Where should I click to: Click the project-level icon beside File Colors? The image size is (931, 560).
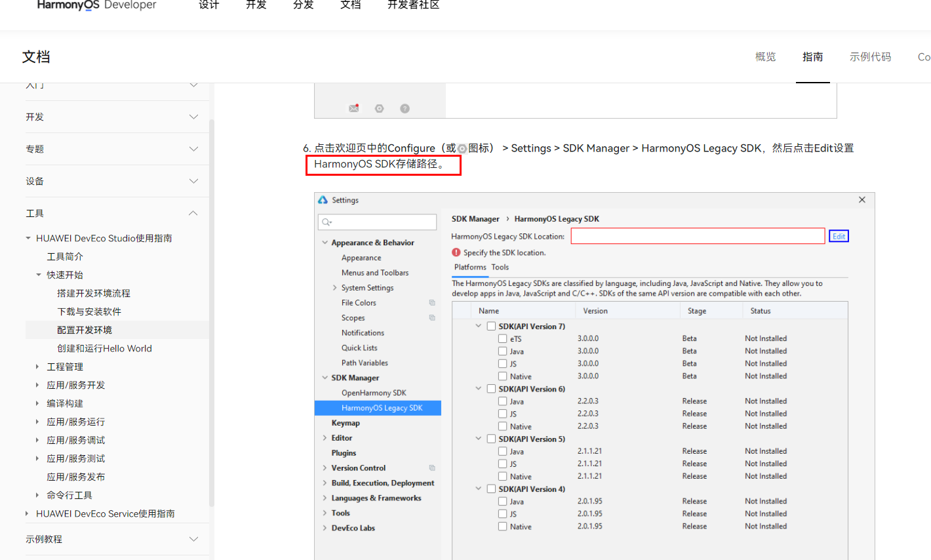point(432,303)
